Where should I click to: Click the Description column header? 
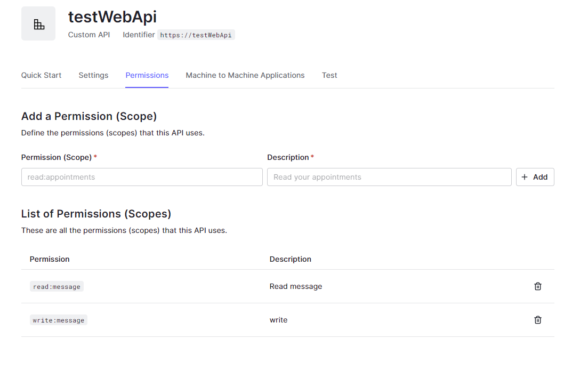290,259
